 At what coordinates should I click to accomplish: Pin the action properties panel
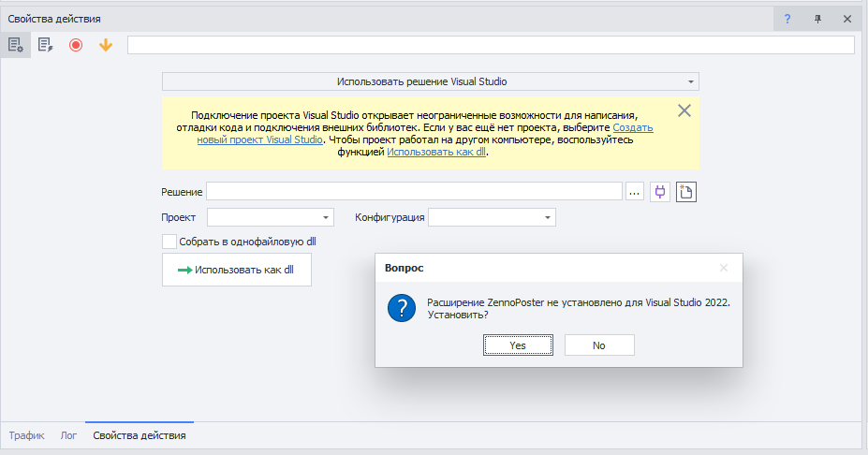[817, 19]
